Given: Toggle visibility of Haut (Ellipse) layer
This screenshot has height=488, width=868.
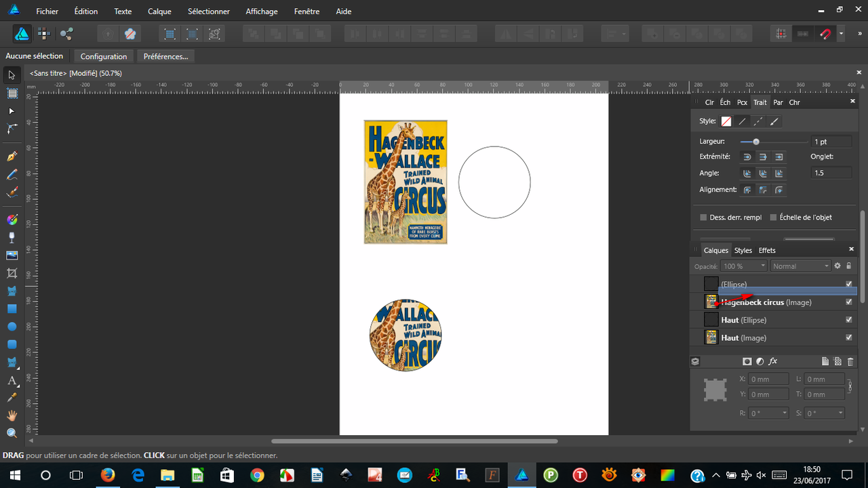Looking at the screenshot, I should coord(849,320).
